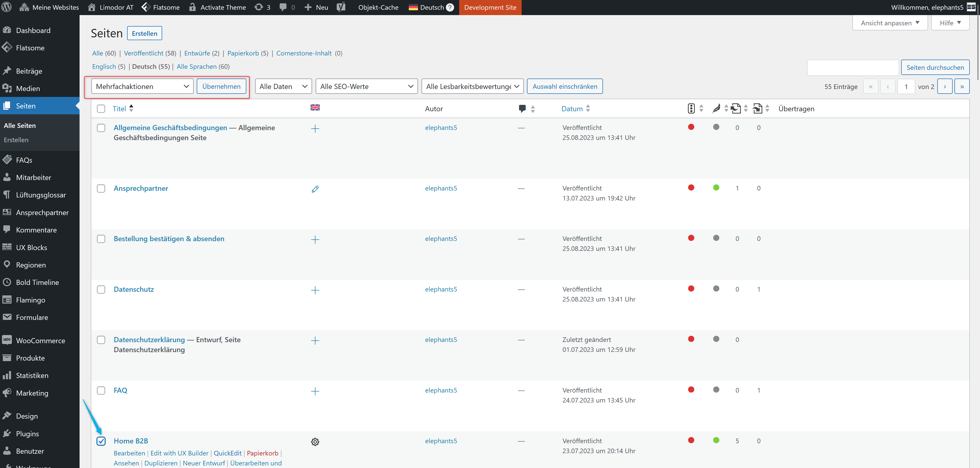Jump to last page of entries

pos(962,86)
